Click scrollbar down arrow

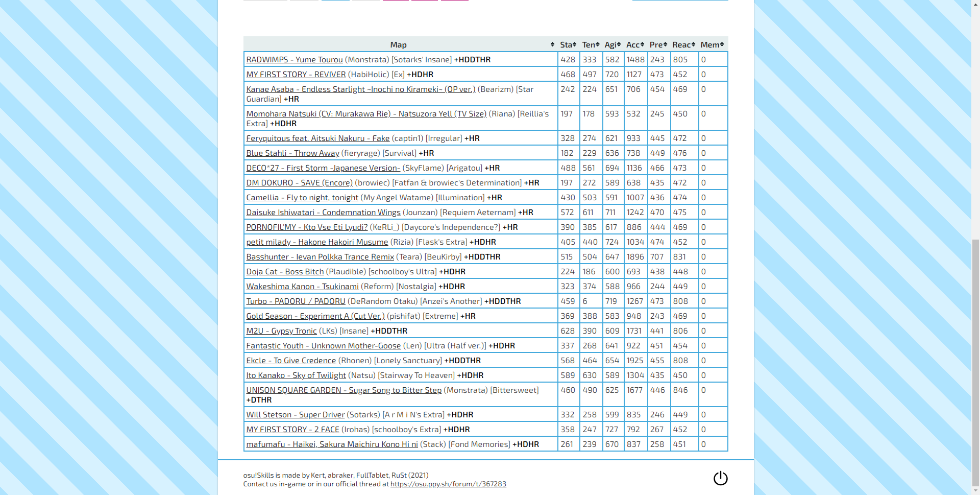pyautogui.click(x=975, y=491)
